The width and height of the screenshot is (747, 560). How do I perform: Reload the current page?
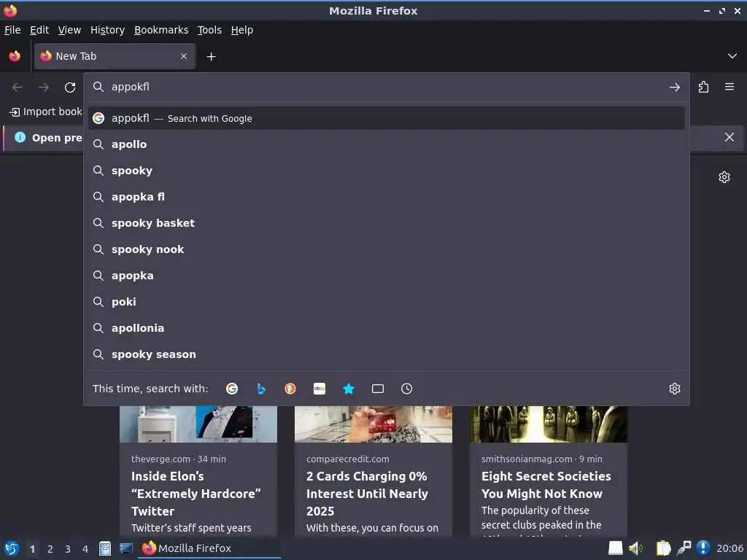click(70, 87)
